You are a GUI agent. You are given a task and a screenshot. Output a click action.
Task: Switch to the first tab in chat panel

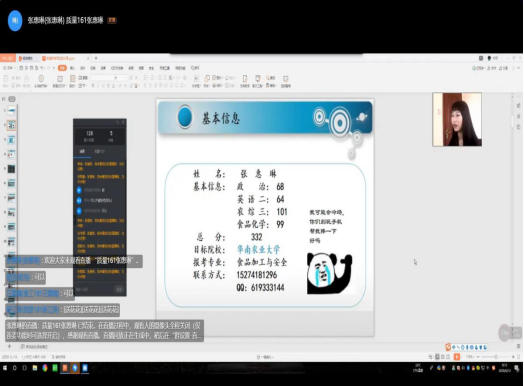(82, 151)
